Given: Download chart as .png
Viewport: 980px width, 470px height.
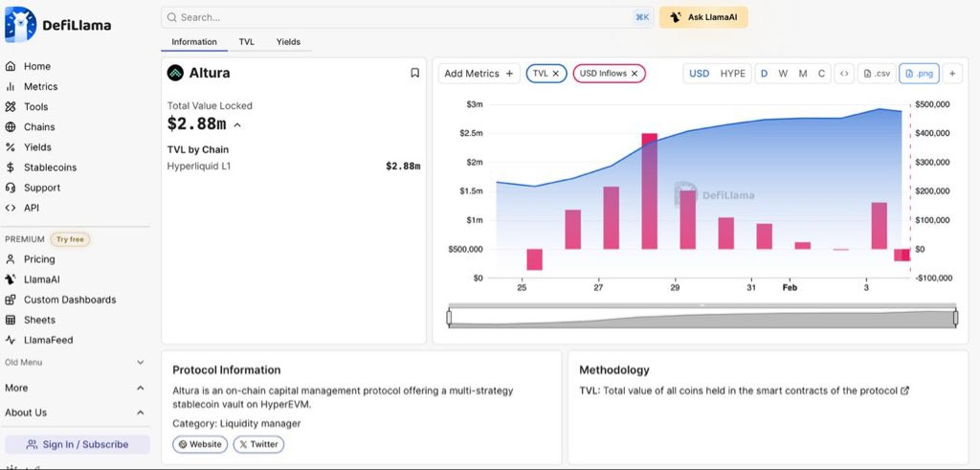Looking at the screenshot, I should click(920, 73).
